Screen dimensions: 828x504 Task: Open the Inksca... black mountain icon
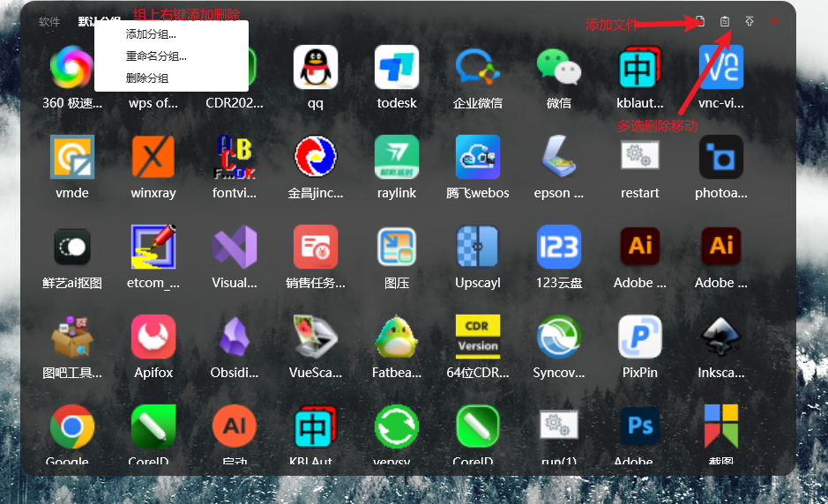(720, 337)
